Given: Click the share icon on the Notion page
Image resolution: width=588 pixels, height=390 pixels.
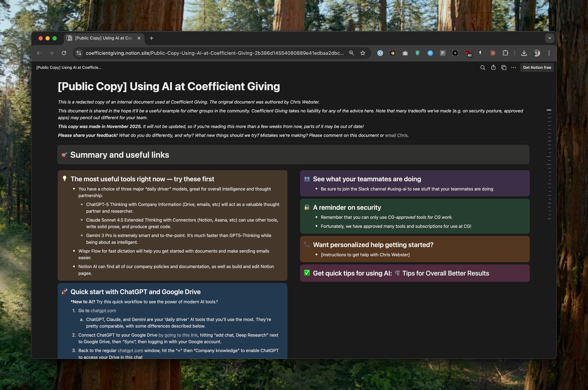Looking at the screenshot, I should click(493, 67).
